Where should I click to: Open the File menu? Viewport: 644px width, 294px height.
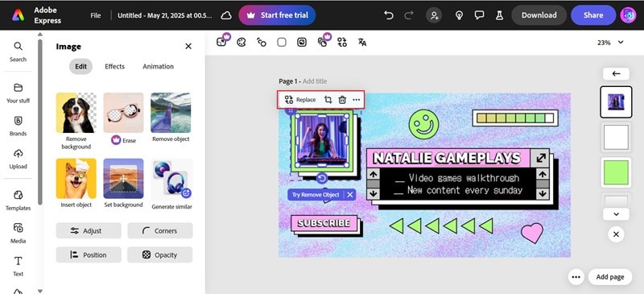96,15
